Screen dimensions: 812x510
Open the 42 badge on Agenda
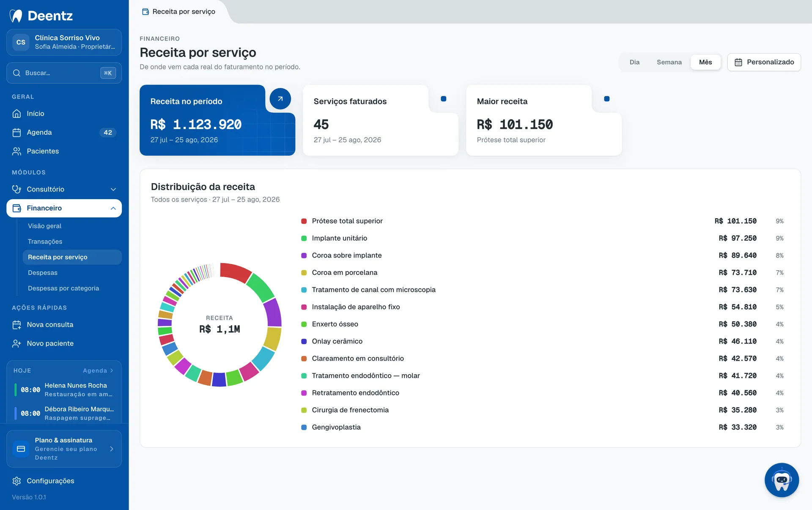click(108, 132)
